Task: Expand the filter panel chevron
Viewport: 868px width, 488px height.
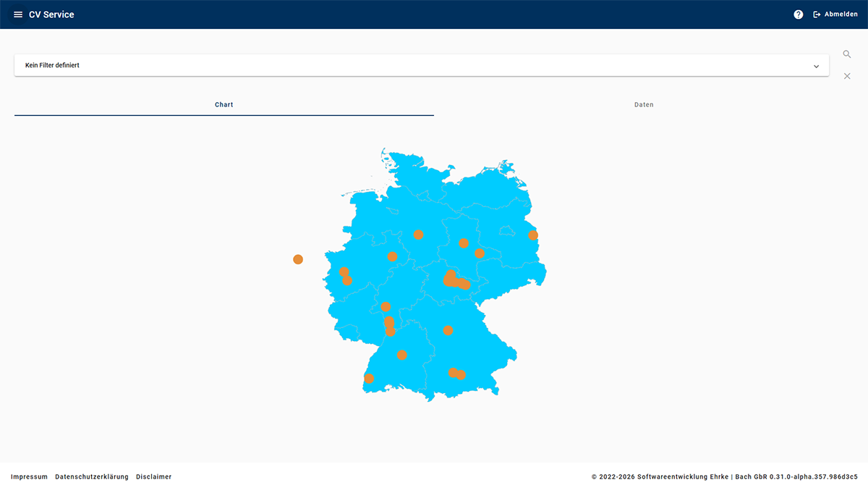Action: tap(816, 66)
